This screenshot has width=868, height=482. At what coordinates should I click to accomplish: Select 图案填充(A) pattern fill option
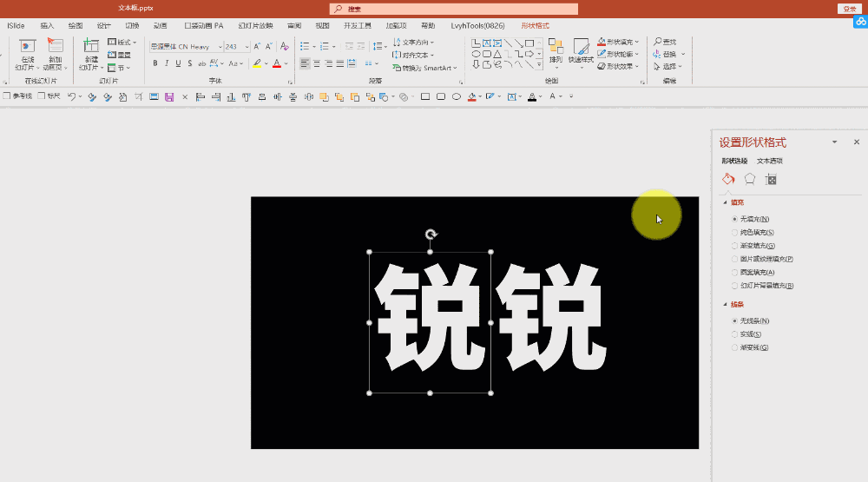click(x=753, y=272)
